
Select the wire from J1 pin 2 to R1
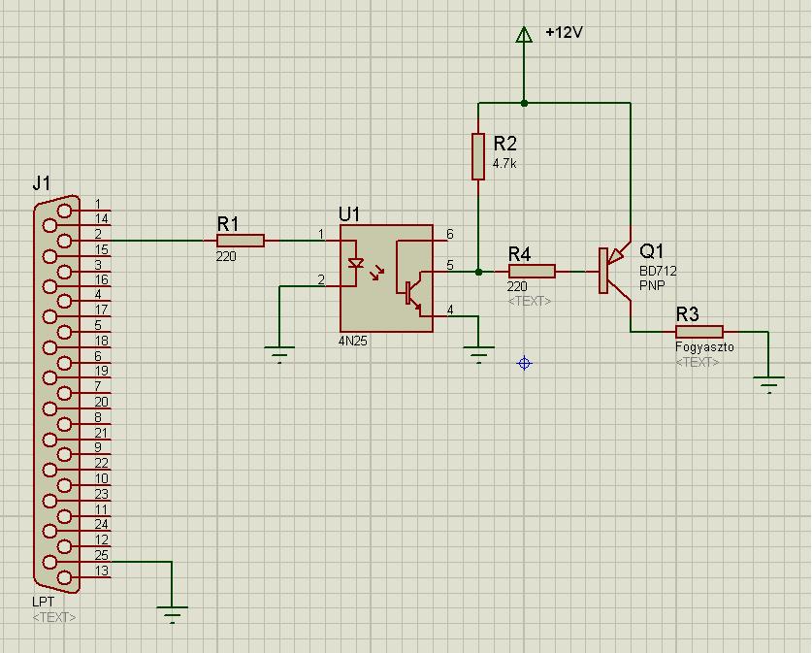coord(158,241)
